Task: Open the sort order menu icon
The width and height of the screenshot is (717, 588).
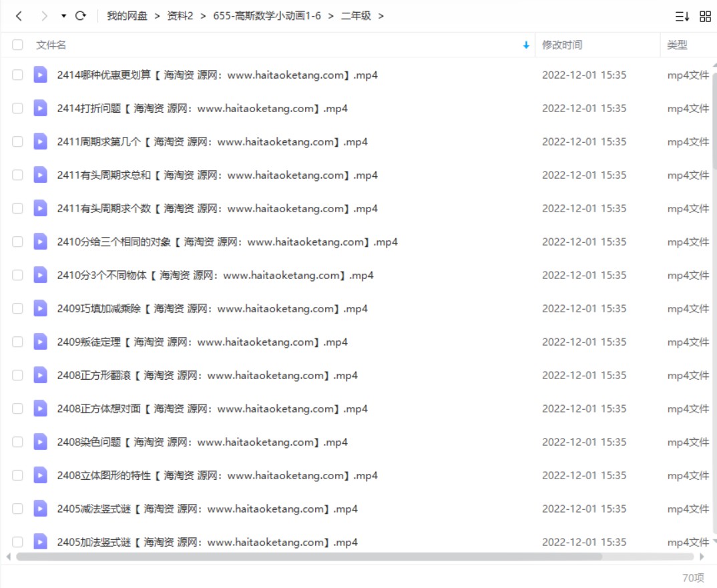Action: (x=682, y=17)
